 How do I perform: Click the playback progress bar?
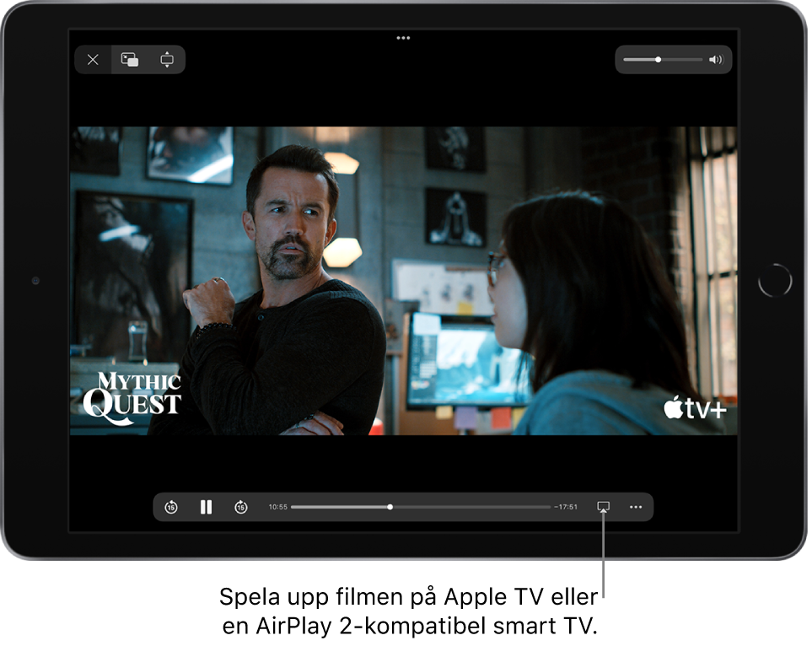point(421,507)
